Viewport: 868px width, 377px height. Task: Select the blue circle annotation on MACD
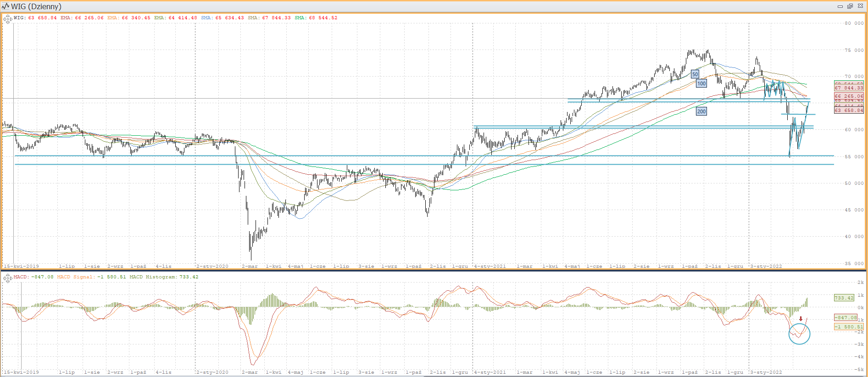(x=799, y=334)
